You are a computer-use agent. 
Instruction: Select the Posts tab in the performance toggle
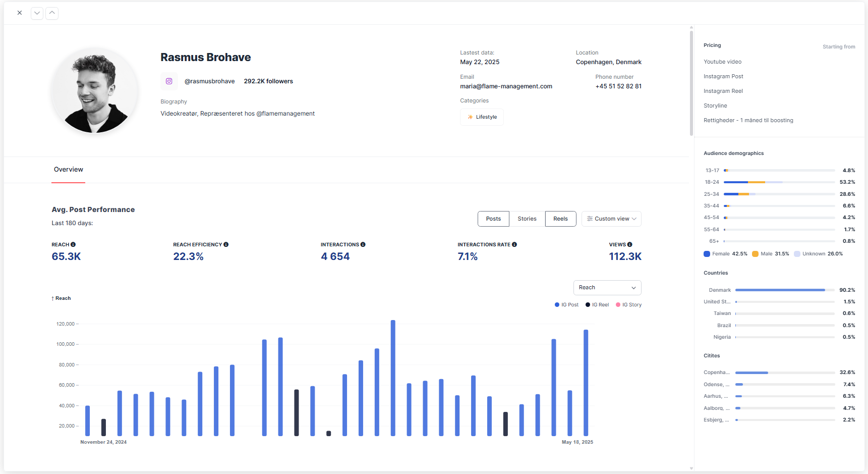click(x=493, y=219)
